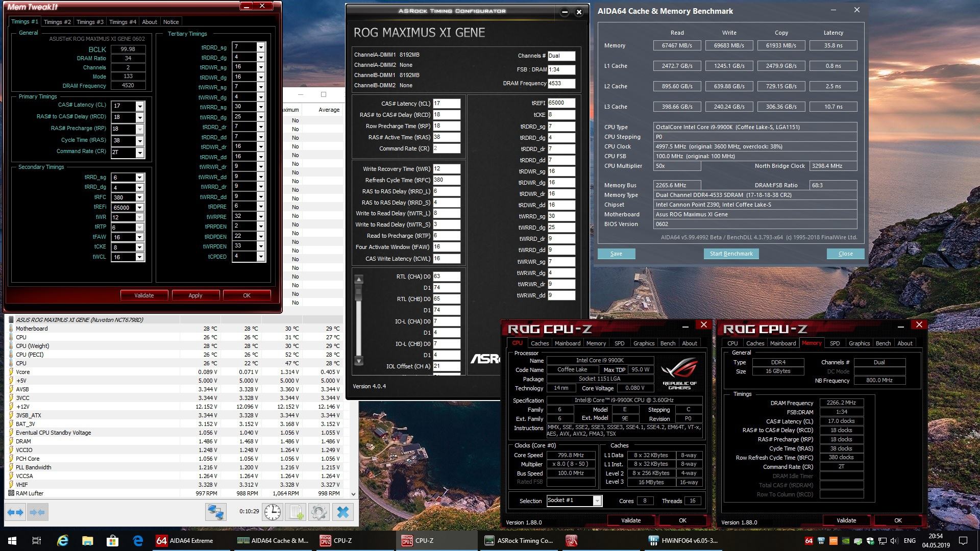The width and height of the screenshot is (980, 551).
Task: Open Command Rate 2T dropdown
Action: coord(140,152)
